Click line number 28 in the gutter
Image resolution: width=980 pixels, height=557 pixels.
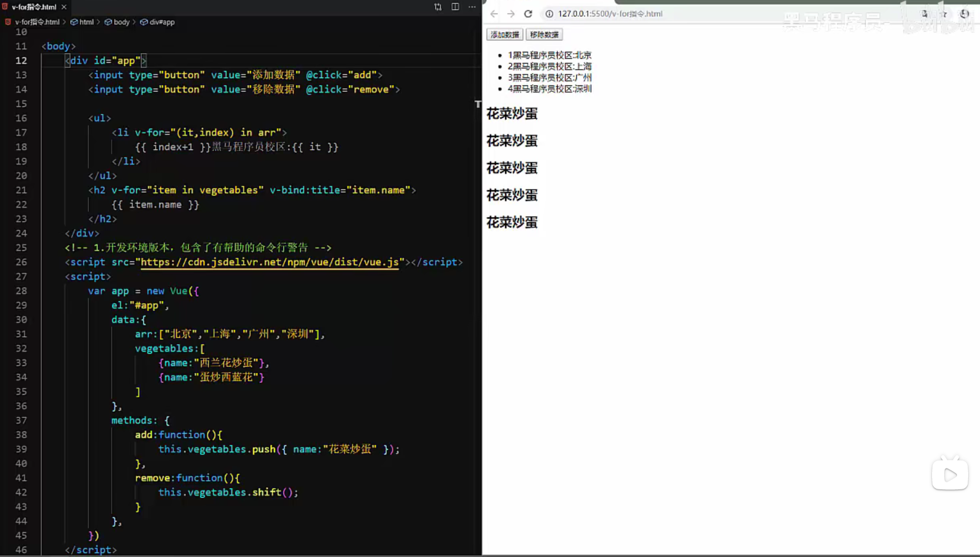[x=21, y=291]
